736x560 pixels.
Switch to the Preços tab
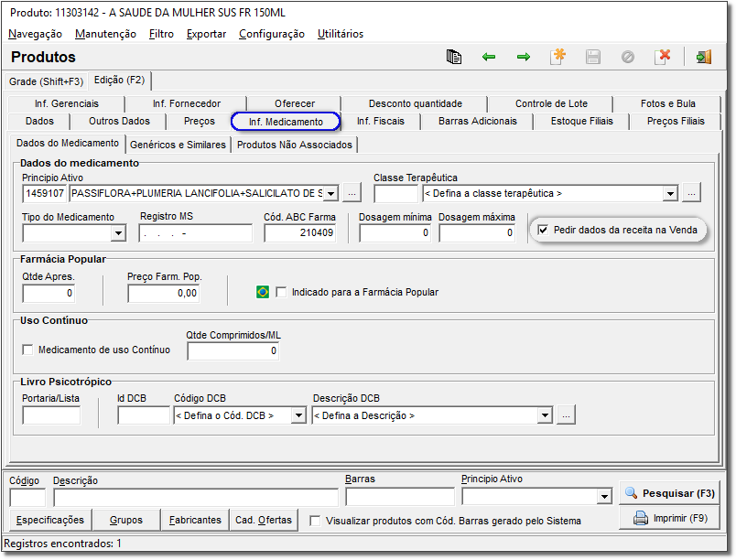(x=200, y=121)
